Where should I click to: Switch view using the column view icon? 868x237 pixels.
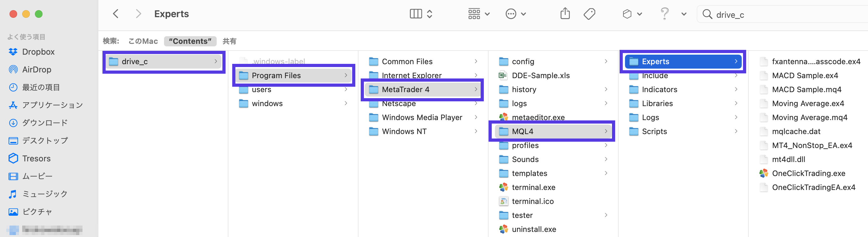coord(416,14)
